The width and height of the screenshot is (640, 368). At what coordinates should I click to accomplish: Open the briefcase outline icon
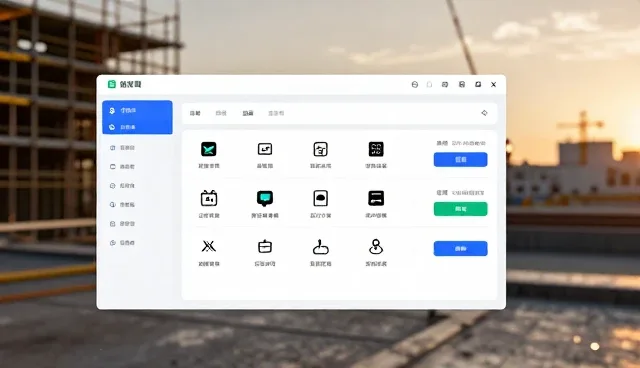pyautogui.click(x=265, y=246)
